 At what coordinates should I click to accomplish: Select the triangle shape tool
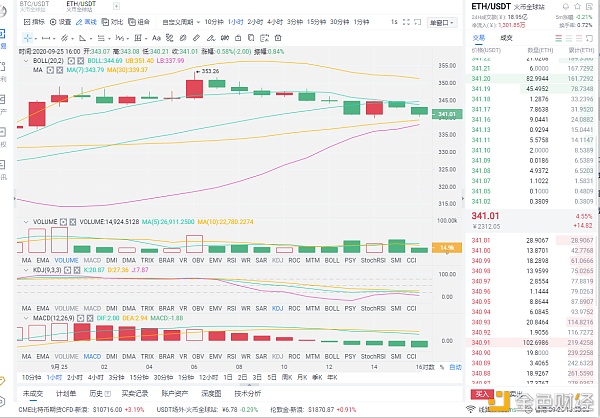[x=83, y=38]
